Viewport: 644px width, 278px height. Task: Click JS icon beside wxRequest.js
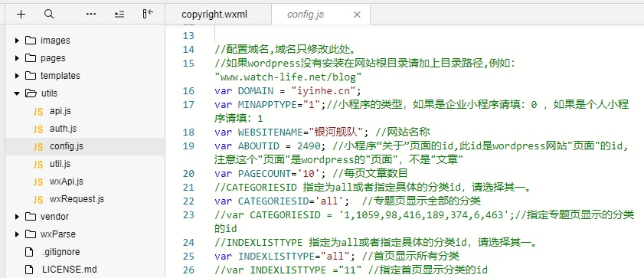click(38, 200)
